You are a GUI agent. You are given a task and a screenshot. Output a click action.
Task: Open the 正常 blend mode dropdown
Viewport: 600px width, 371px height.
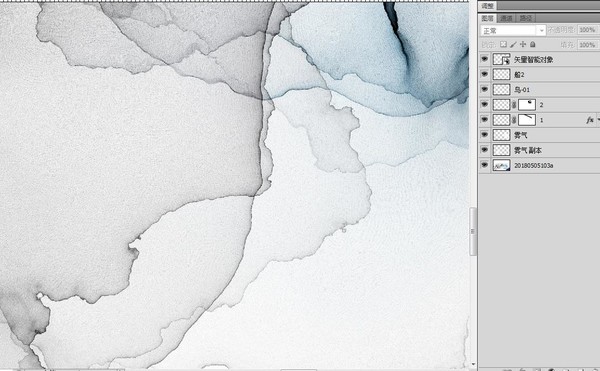tap(513, 30)
